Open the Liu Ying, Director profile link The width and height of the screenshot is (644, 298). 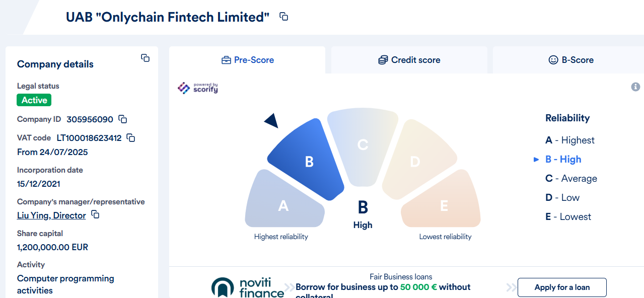(51, 215)
